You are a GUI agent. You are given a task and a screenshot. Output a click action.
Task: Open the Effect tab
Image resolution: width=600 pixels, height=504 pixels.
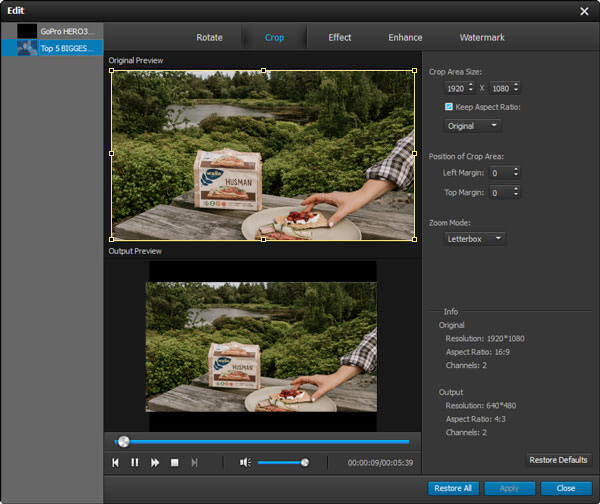pyautogui.click(x=339, y=38)
